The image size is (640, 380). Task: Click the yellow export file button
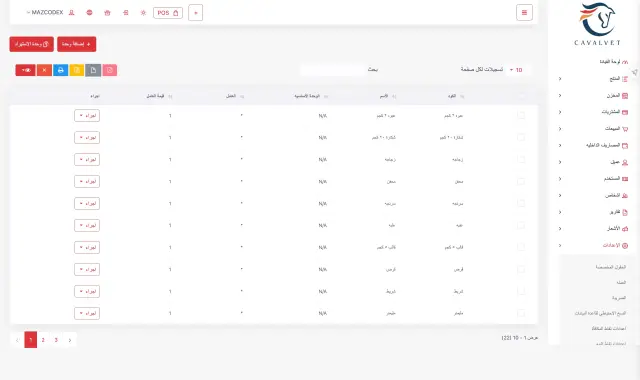77,70
